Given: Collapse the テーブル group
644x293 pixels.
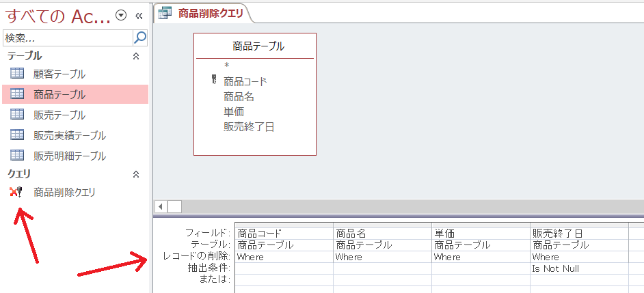Looking at the screenshot, I should (136, 57).
